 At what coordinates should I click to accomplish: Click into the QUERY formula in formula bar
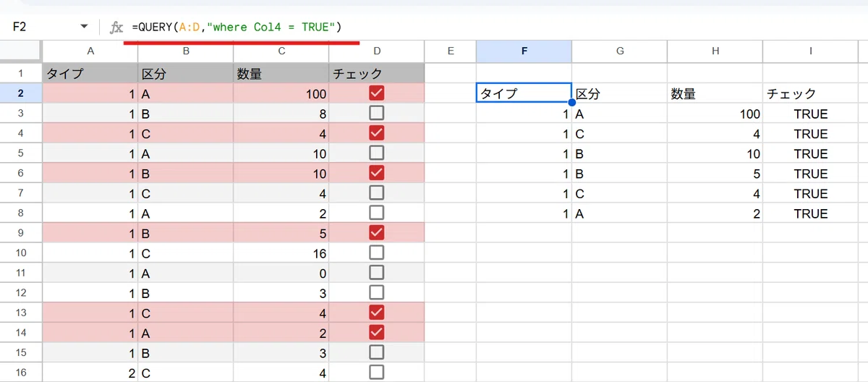237,27
